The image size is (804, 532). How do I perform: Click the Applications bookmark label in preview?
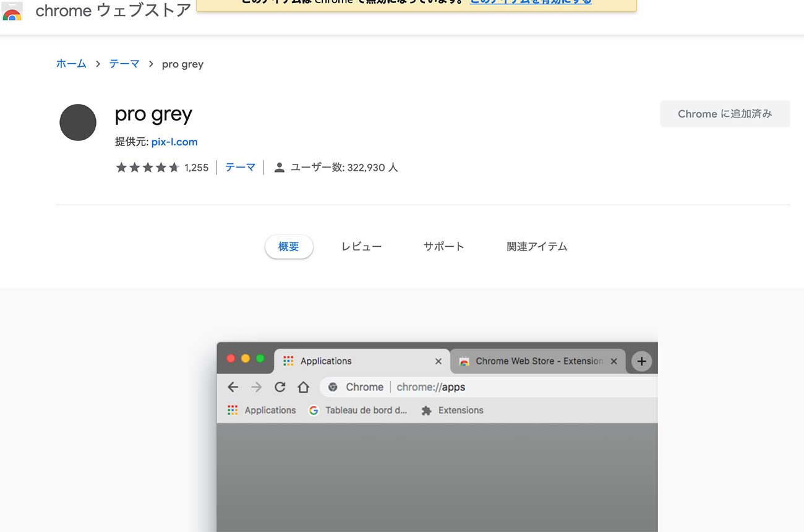pos(270,410)
